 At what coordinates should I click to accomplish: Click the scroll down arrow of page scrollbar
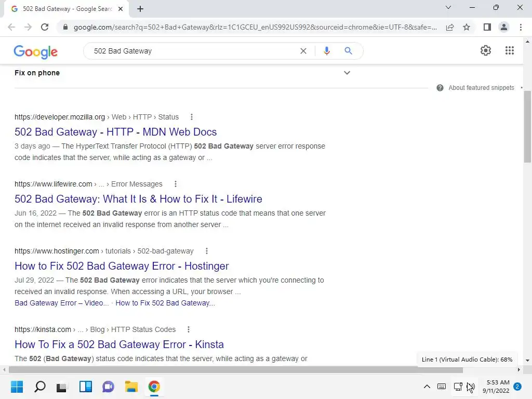click(x=528, y=361)
